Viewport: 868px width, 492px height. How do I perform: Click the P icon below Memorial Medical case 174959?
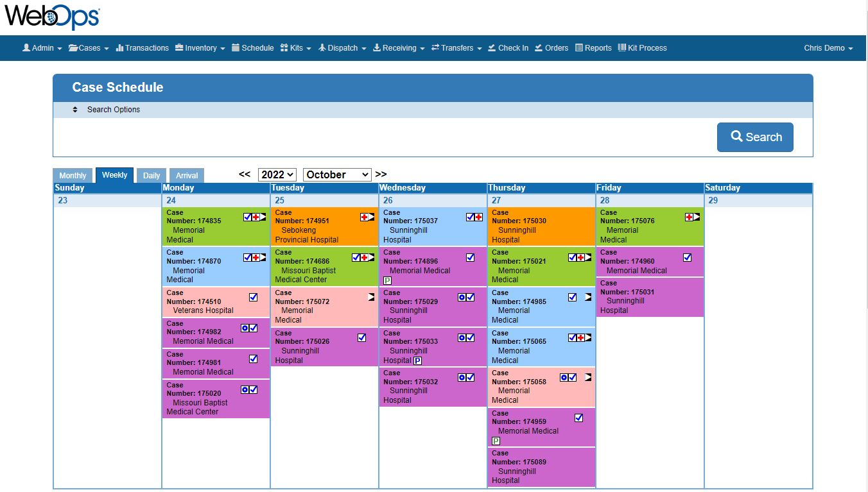pos(495,441)
